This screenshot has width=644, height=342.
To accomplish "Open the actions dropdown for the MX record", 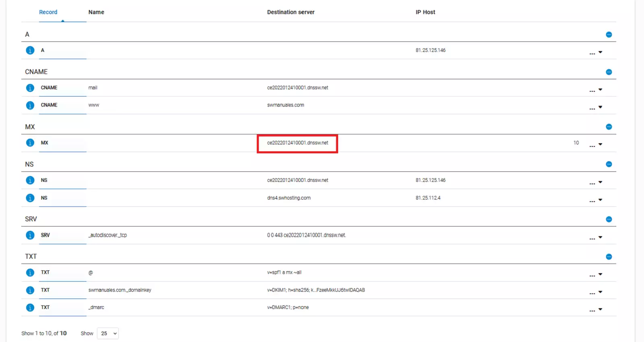I will [596, 144].
